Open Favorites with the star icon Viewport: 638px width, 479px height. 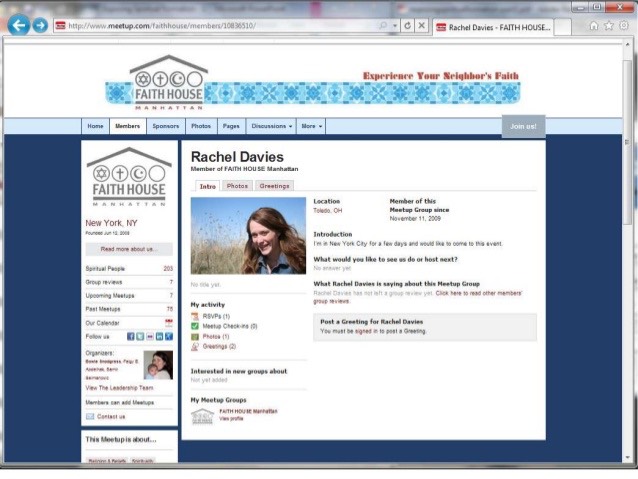tap(609, 26)
